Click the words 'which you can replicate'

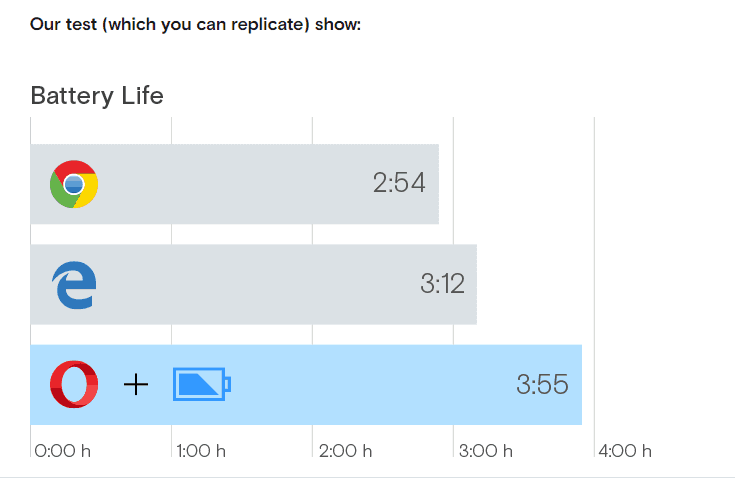tap(206, 24)
